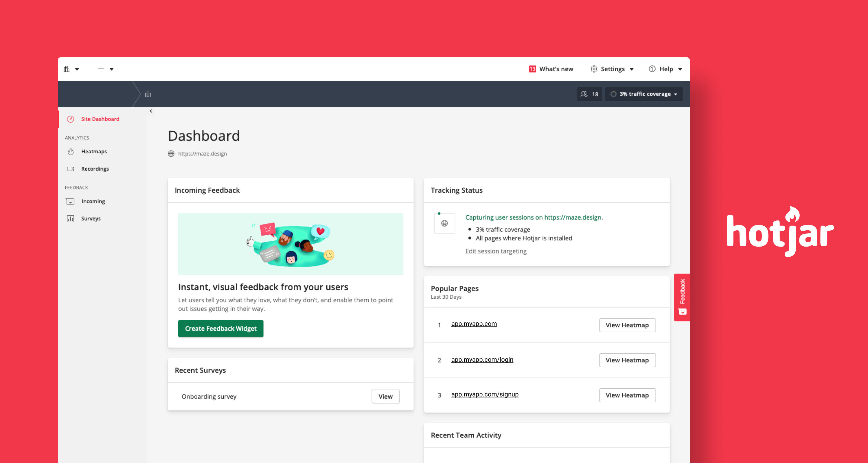
Task: Click the Surveys bar chart icon
Action: coord(70,219)
